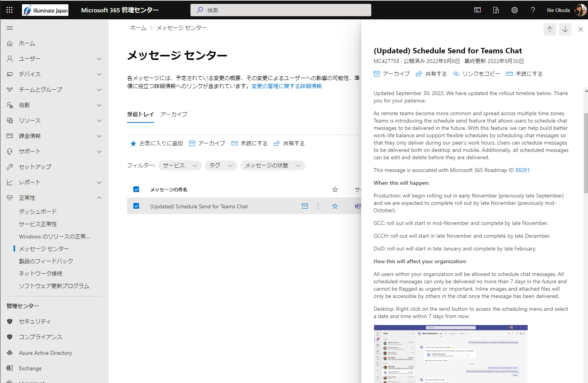Click 共有する in the detail panel

pyautogui.click(x=431, y=74)
